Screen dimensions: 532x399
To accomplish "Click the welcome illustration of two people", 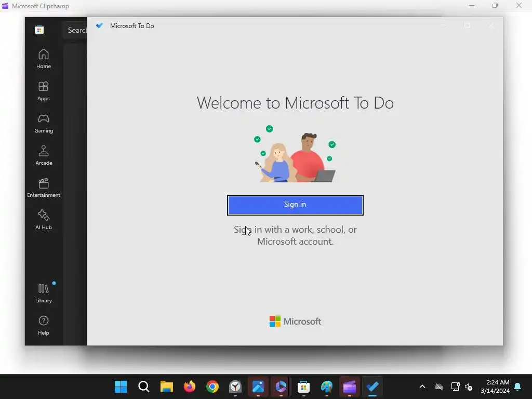I will tap(295, 154).
